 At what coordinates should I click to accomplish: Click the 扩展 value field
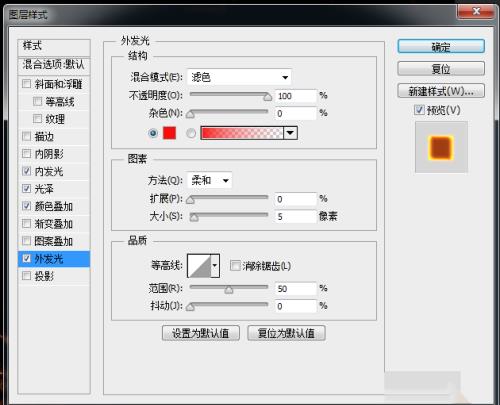(296, 199)
